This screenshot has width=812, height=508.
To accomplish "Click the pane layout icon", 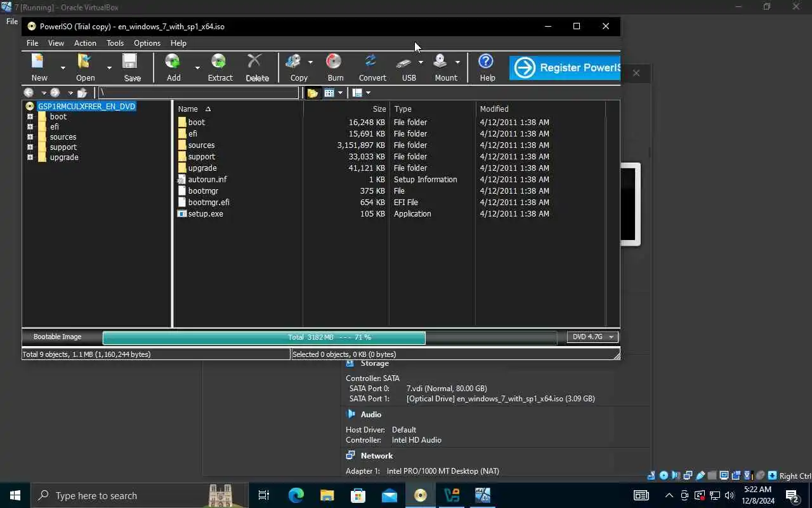I will coord(357,93).
